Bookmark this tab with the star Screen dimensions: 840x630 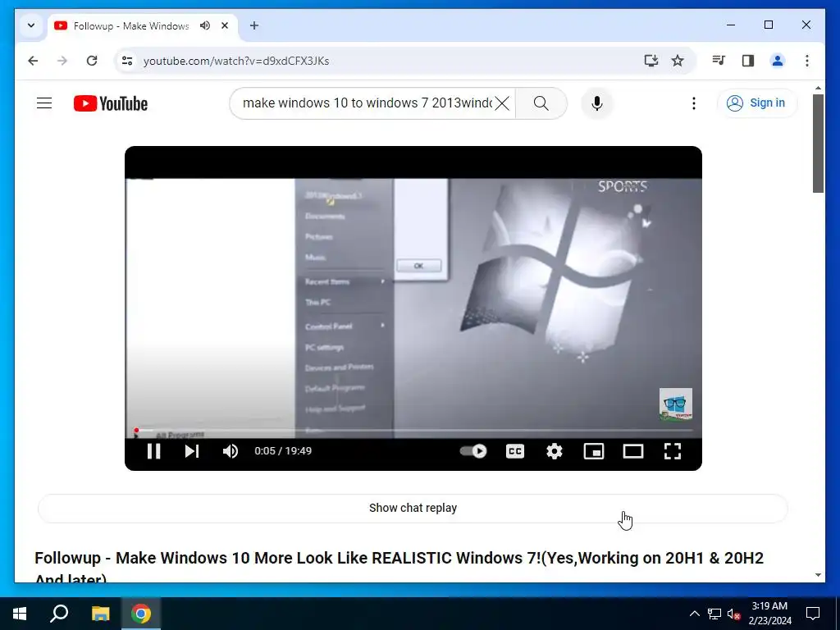pyautogui.click(x=678, y=61)
